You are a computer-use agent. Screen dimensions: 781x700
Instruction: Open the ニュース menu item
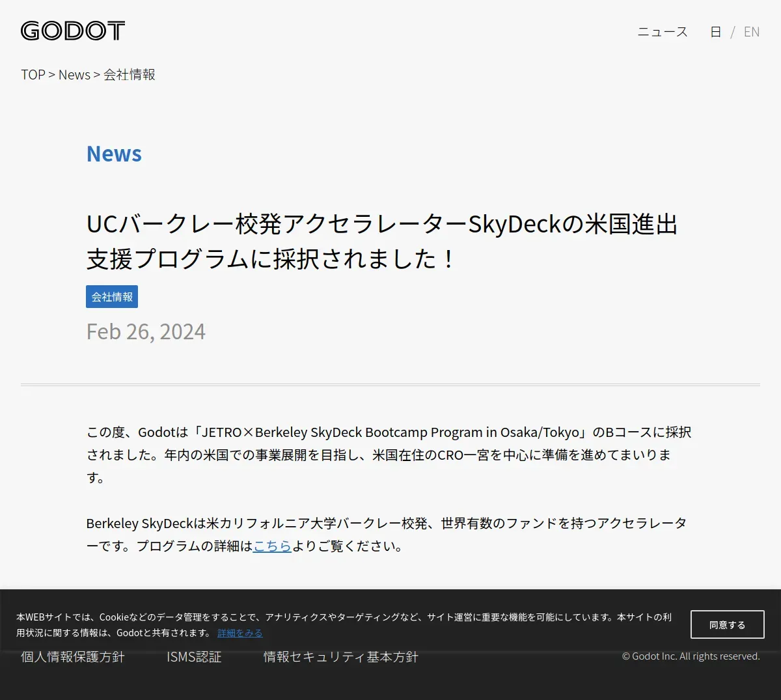click(x=663, y=32)
